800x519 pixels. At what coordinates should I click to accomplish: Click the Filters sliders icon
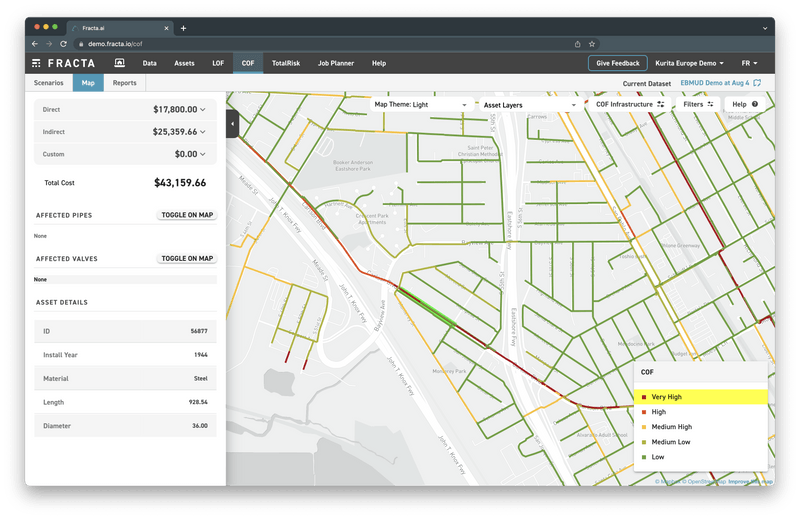click(x=710, y=104)
